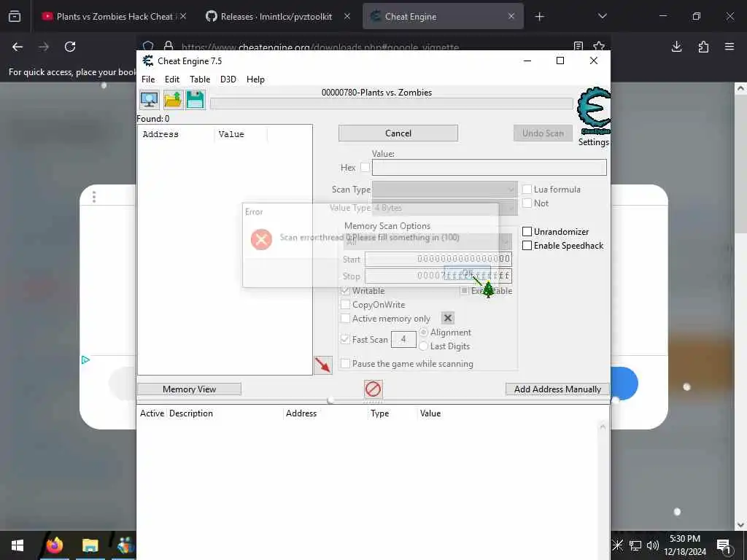The image size is (747, 560).
Task: Toggle the Fast Scan checkbox
Action: [x=345, y=339]
